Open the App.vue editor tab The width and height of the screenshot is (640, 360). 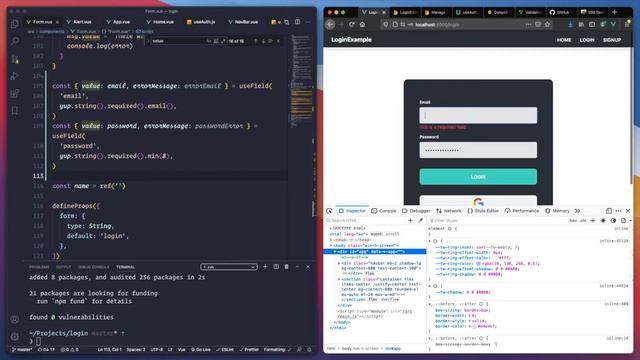pyautogui.click(x=118, y=22)
